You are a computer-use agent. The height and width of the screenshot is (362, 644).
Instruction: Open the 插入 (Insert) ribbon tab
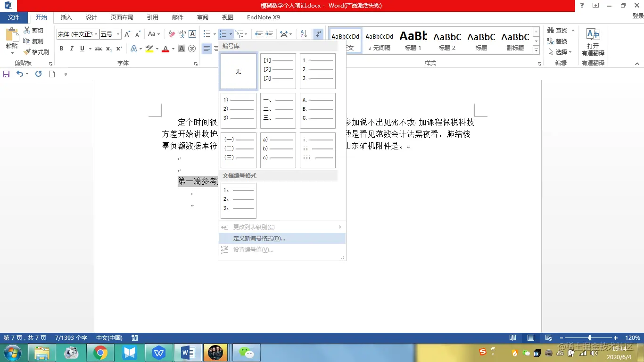coord(66,17)
